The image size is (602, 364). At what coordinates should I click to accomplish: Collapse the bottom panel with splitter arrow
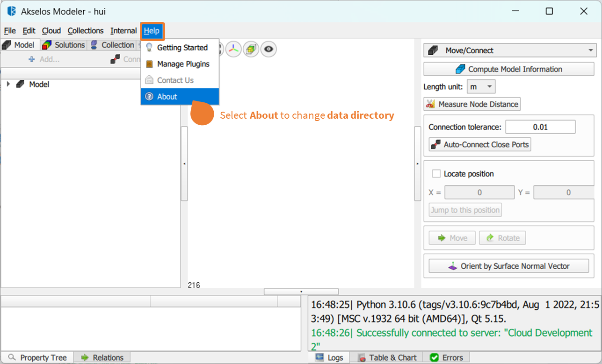301,291
